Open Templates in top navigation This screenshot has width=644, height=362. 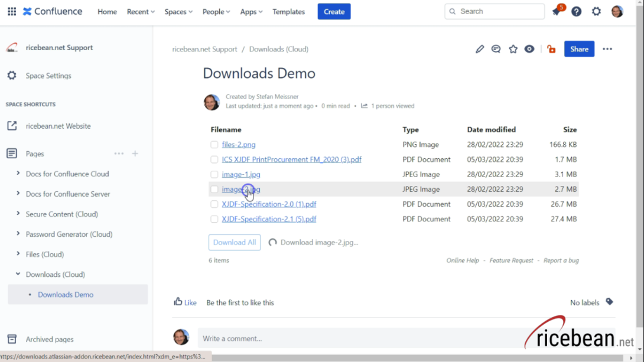(289, 11)
